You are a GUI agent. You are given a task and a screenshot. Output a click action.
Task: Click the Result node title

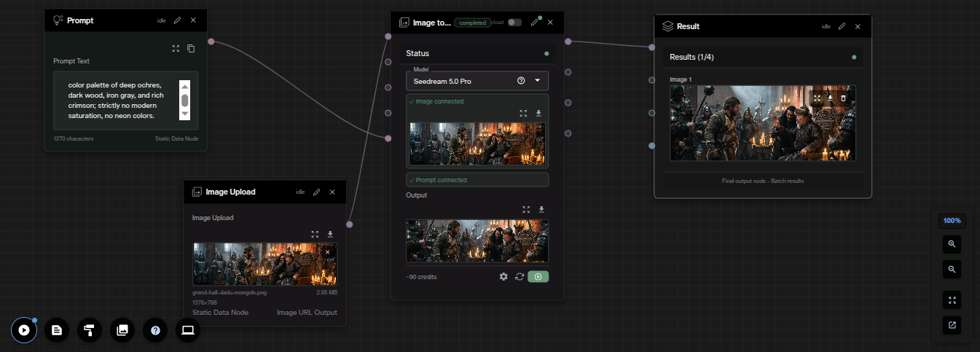[688, 26]
